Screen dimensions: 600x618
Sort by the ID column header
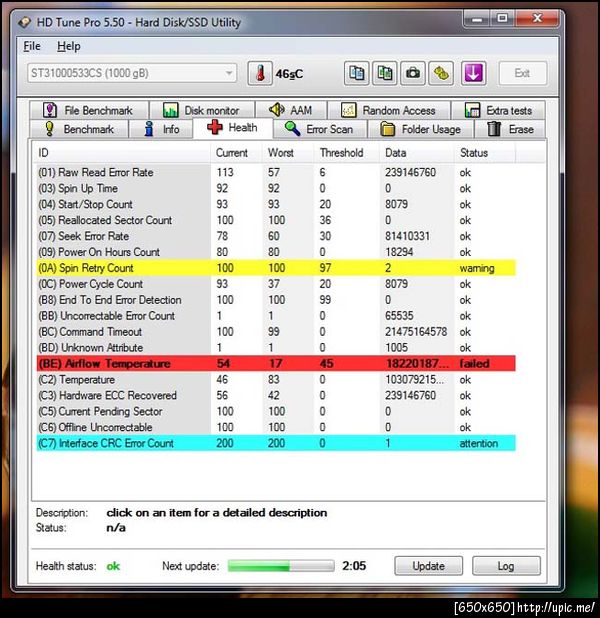[122, 153]
